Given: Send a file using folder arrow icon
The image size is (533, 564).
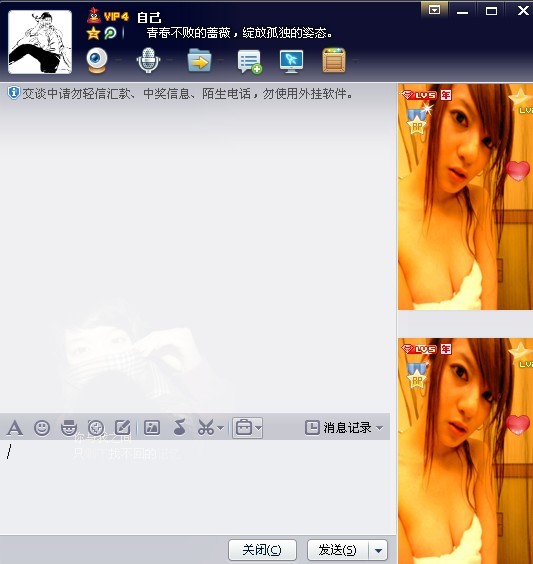Looking at the screenshot, I should click(x=199, y=60).
